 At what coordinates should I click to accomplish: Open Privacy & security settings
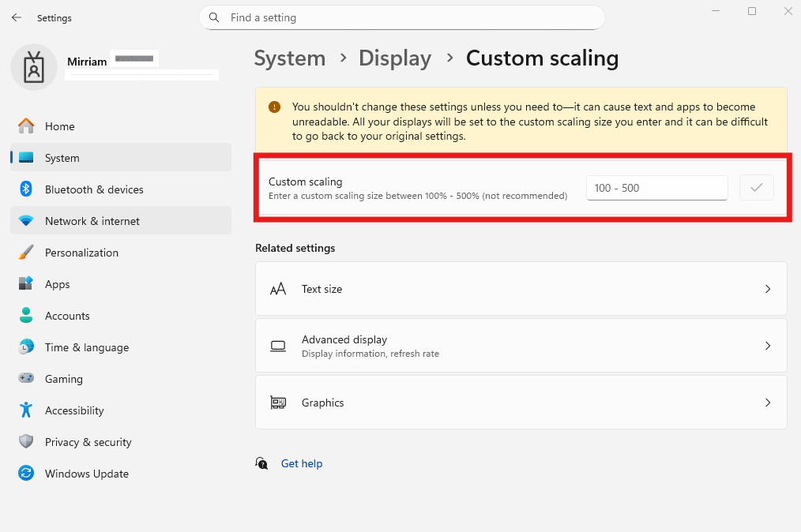pos(121,442)
